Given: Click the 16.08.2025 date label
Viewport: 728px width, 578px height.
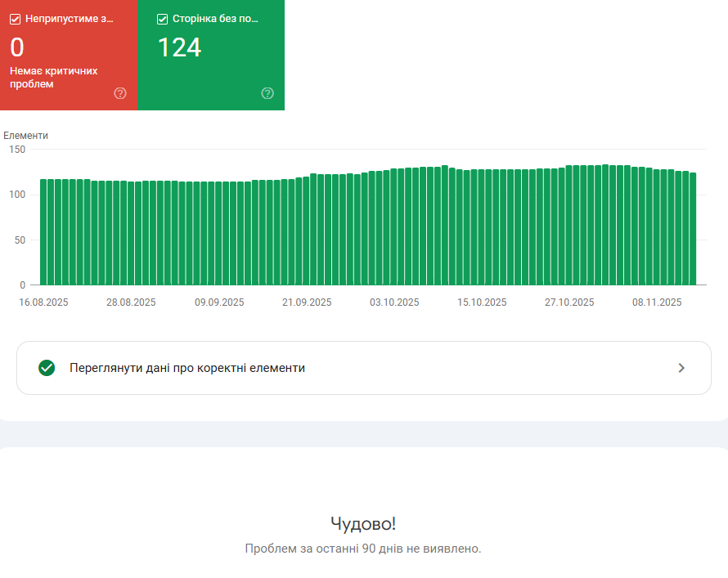Looking at the screenshot, I should [x=43, y=302].
